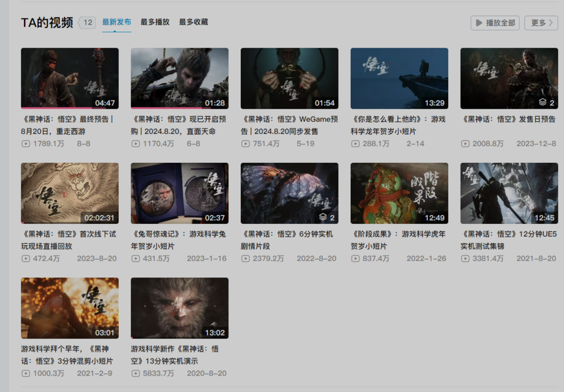Click the TA的视频 section heading
Viewport: 564px width, 392px height.
47,23
